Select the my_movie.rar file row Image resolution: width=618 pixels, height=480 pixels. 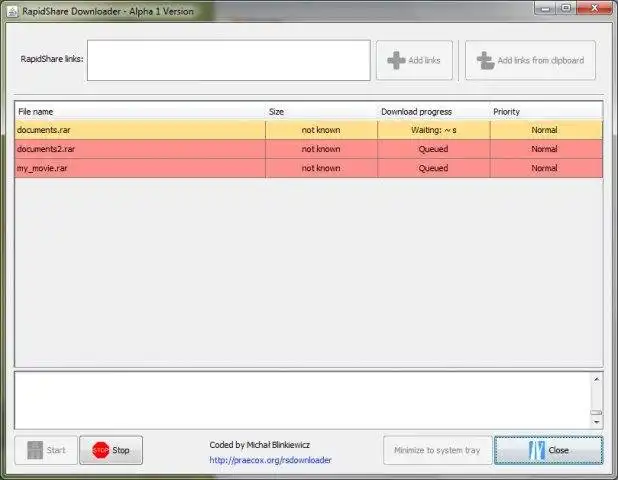click(x=309, y=168)
